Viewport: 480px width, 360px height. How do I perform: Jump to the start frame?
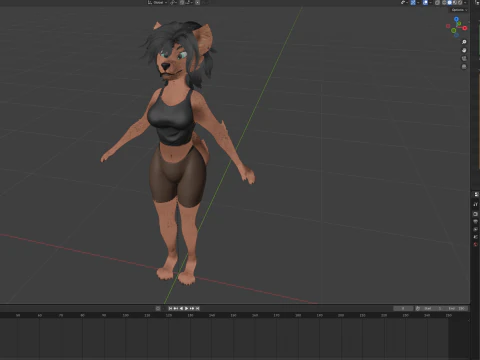tap(170, 308)
